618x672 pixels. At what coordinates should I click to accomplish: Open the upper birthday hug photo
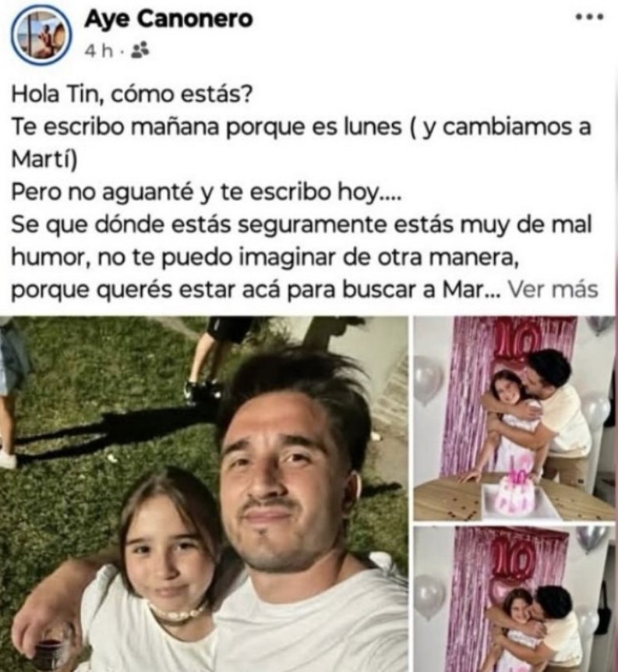click(x=514, y=419)
